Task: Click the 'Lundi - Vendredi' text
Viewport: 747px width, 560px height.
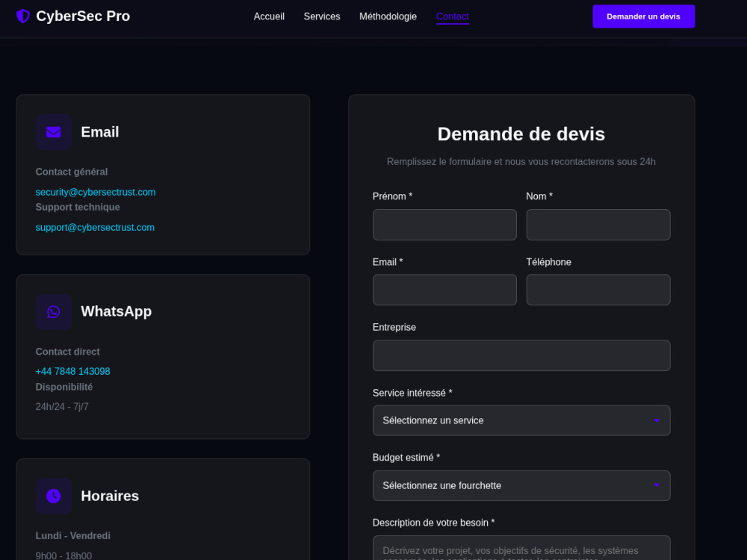Action: [73, 535]
